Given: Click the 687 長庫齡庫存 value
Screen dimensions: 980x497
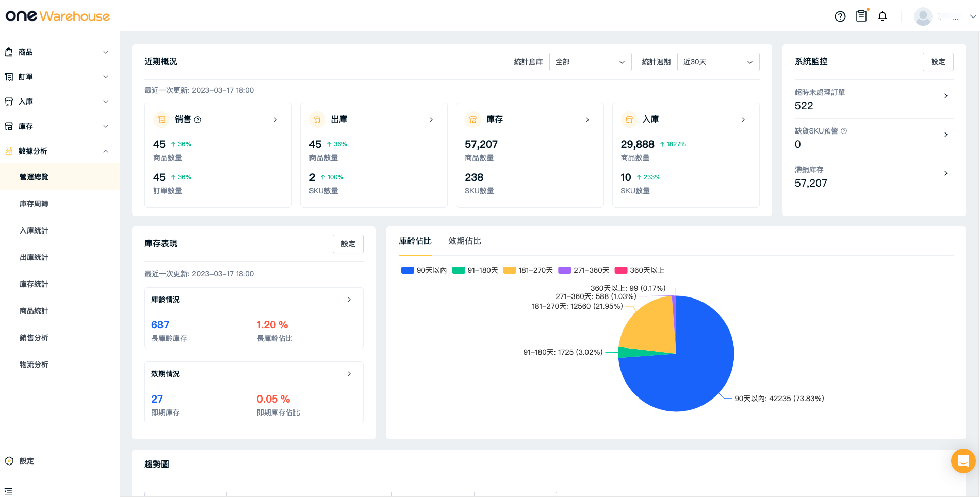Looking at the screenshot, I should pyautogui.click(x=160, y=325).
